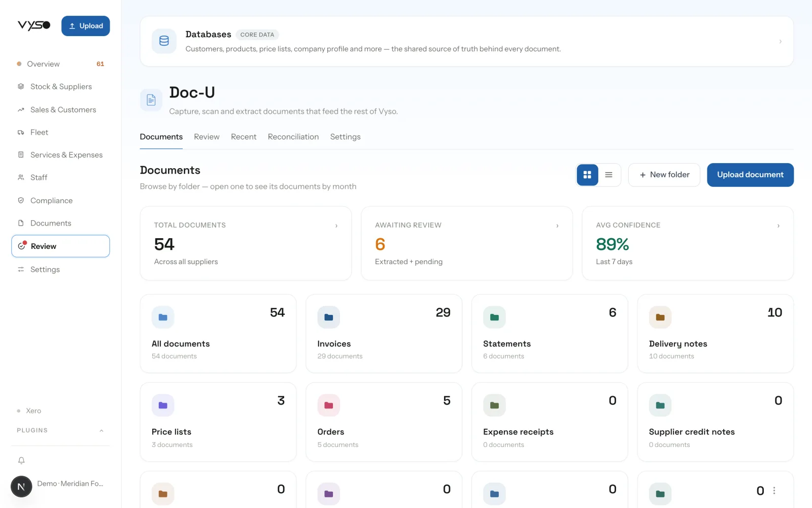The width and height of the screenshot is (812, 508).
Task: Expand the Databases card chevron
Action: pos(780,41)
